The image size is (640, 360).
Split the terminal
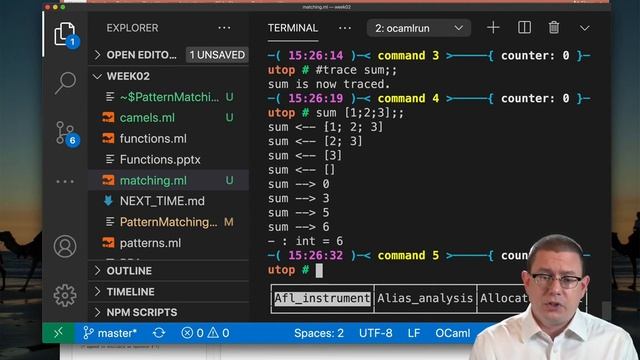524,28
